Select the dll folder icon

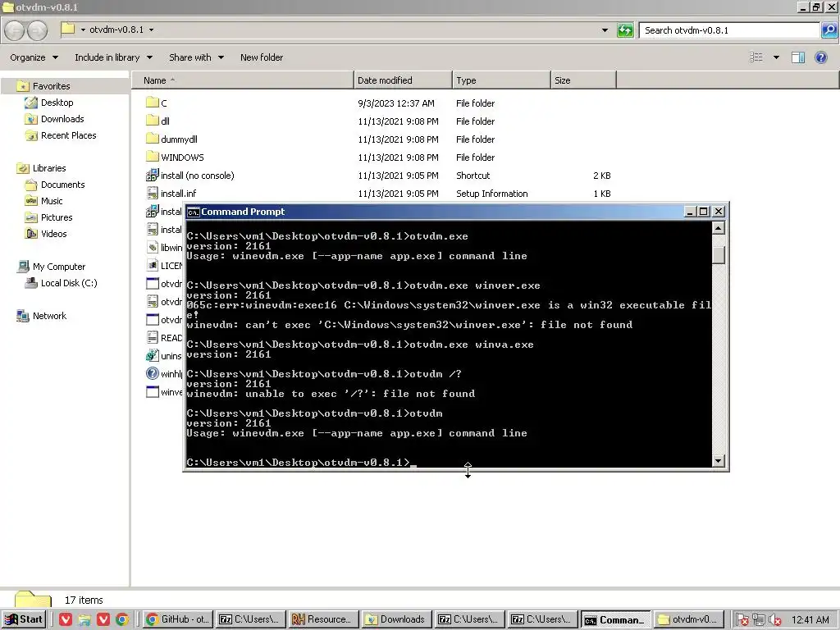coord(152,121)
